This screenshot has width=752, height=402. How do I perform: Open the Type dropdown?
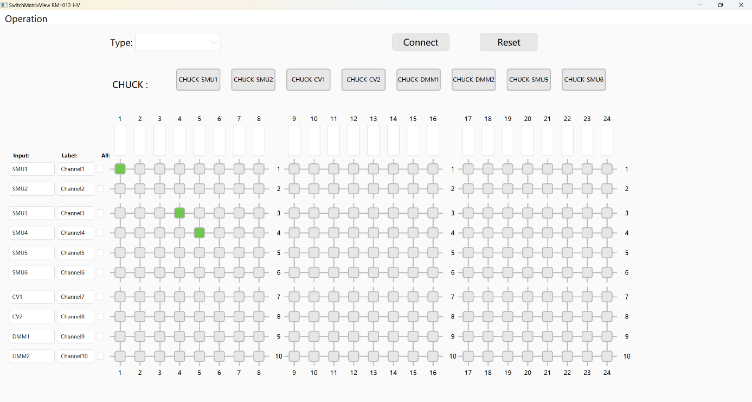[x=178, y=42]
